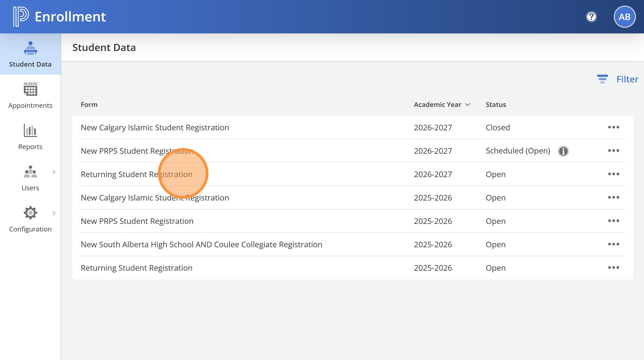The width and height of the screenshot is (644, 360).
Task: Expand the Users submenu arrow
Action: tap(55, 172)
